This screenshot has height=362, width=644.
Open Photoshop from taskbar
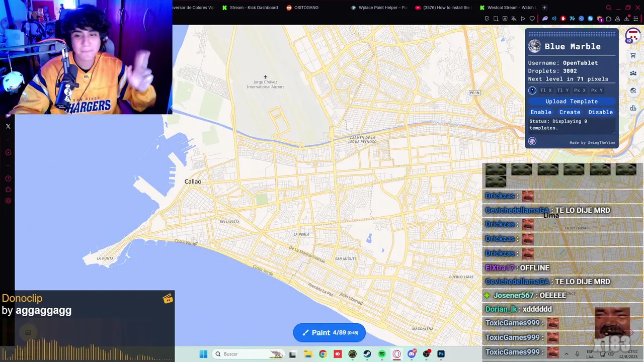[441, 354]
